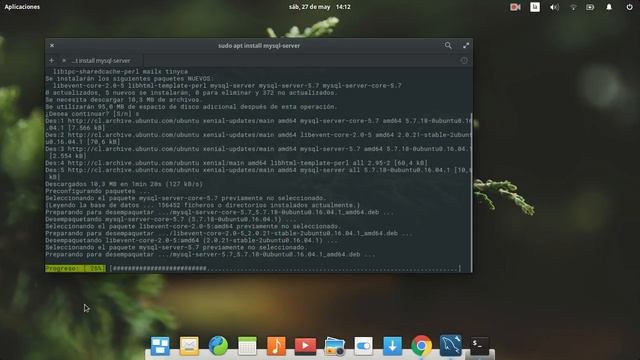Screen dimensions: 640x360
Task: Open the sound volume indicator
Action: tap(554, 7)
